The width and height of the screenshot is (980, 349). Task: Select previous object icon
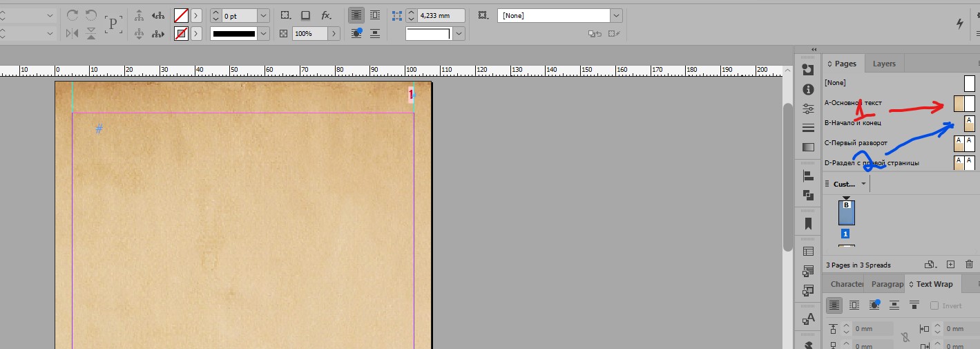click(x=160, y=15)
